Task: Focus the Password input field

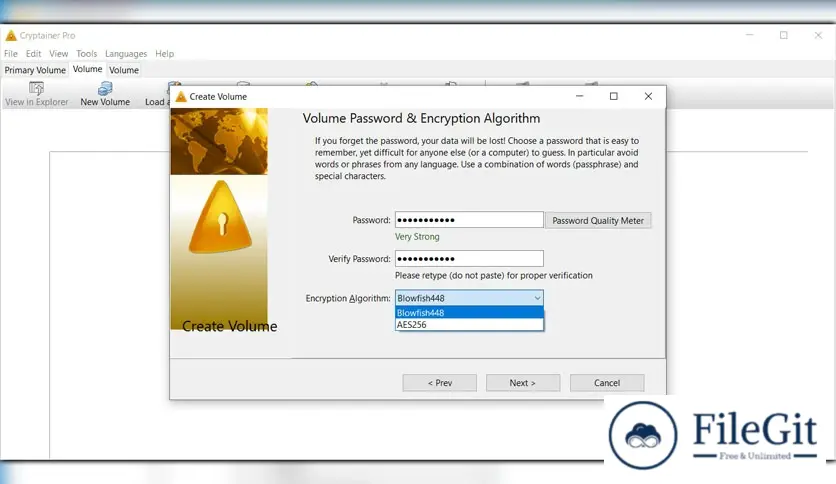Action: coord(469,220)
